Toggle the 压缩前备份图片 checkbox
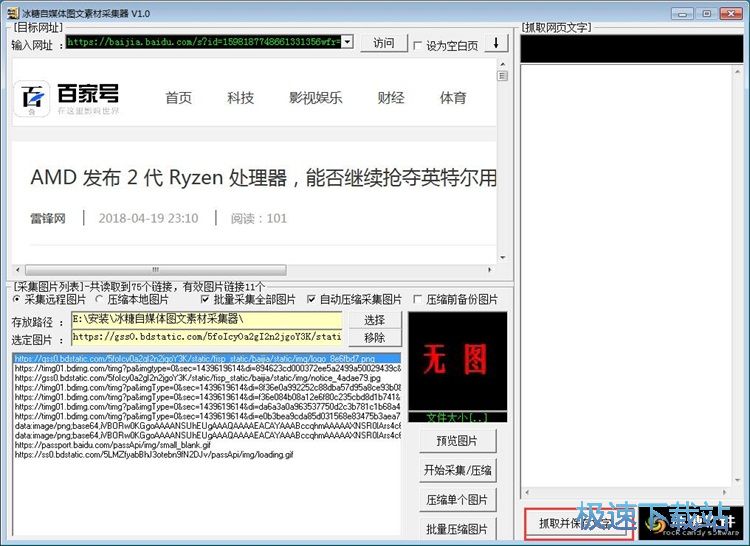The height and width of the screenshot is (546, 750). coord(418,299)
